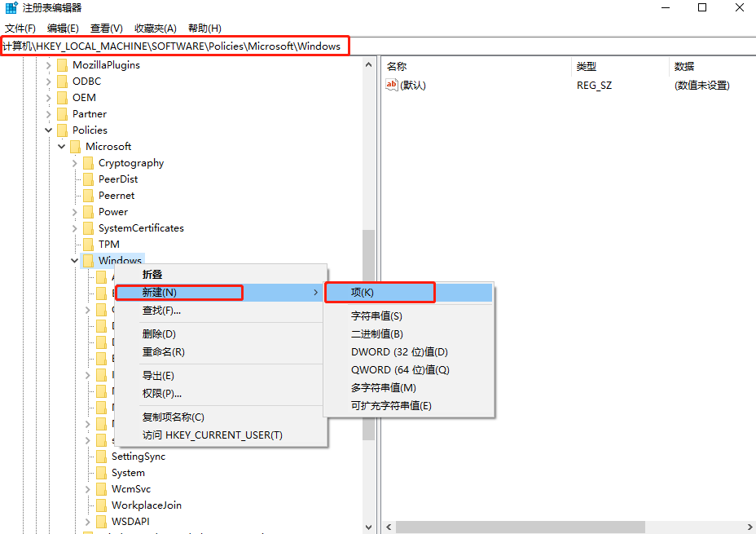Screen dimensions: 756x534
Task: Click the Power folder icon
Action: [87, 211]
